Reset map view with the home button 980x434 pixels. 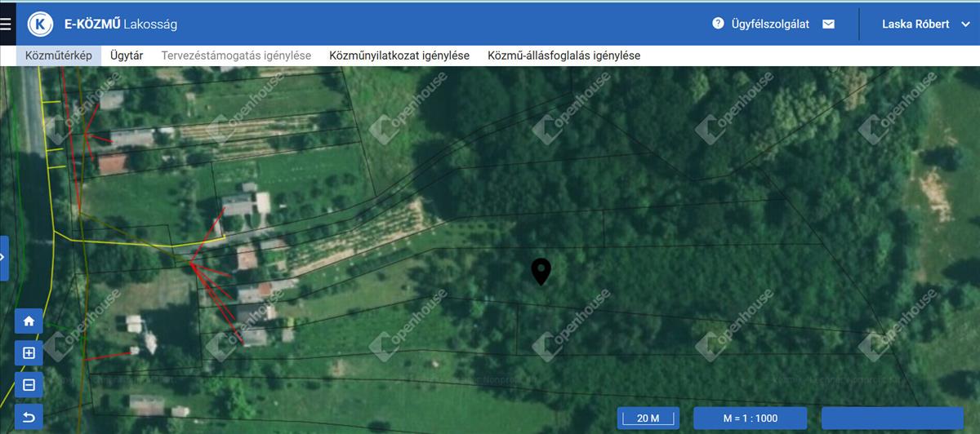(x=29, y=321)
